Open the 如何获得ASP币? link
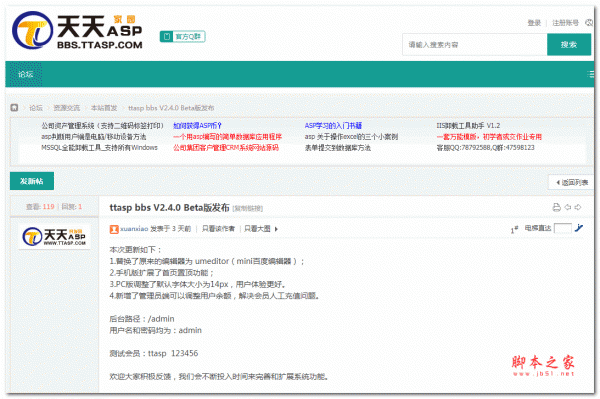The width and height of the screenshot is (600, 399). (197, 125)
